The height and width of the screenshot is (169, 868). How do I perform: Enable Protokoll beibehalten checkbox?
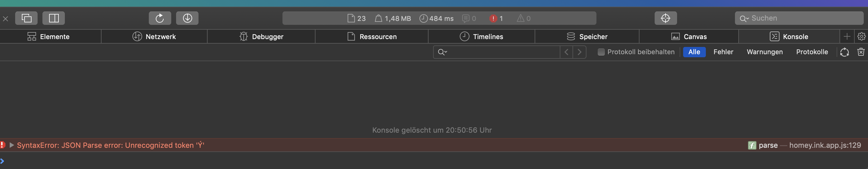[601, 52]
